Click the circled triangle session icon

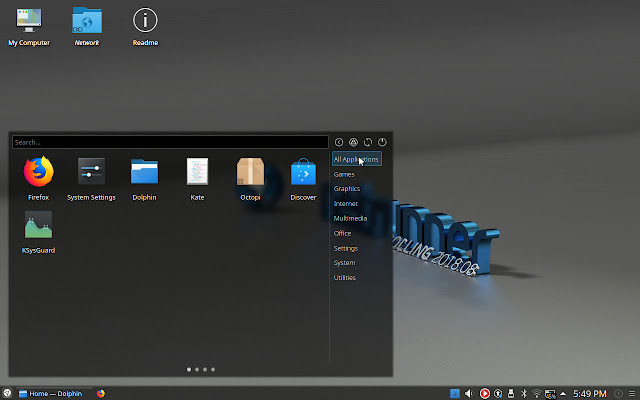353,142
